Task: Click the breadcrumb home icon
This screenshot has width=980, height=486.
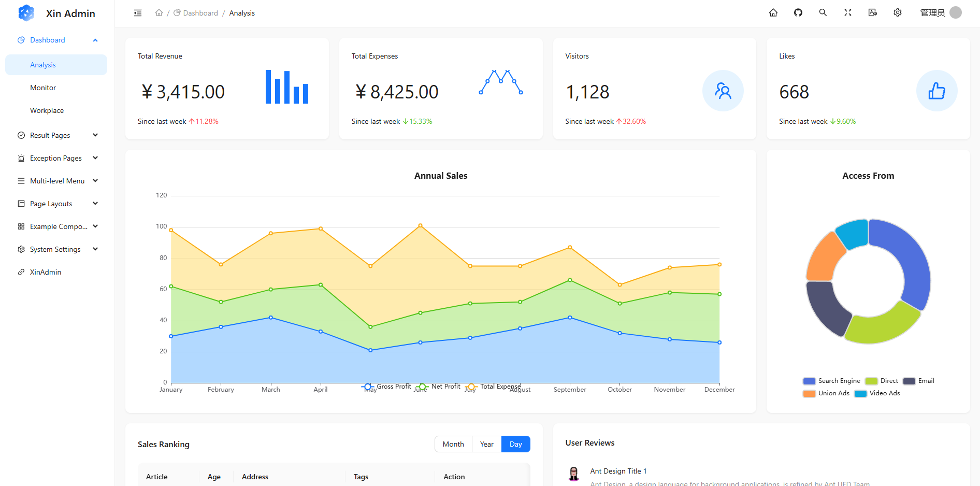Action: point(159,13)
